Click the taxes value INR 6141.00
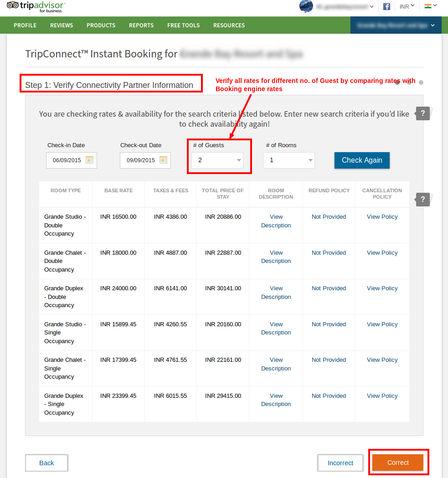The width and height of the screenshot is (448, 478). [x=170, y=288]
